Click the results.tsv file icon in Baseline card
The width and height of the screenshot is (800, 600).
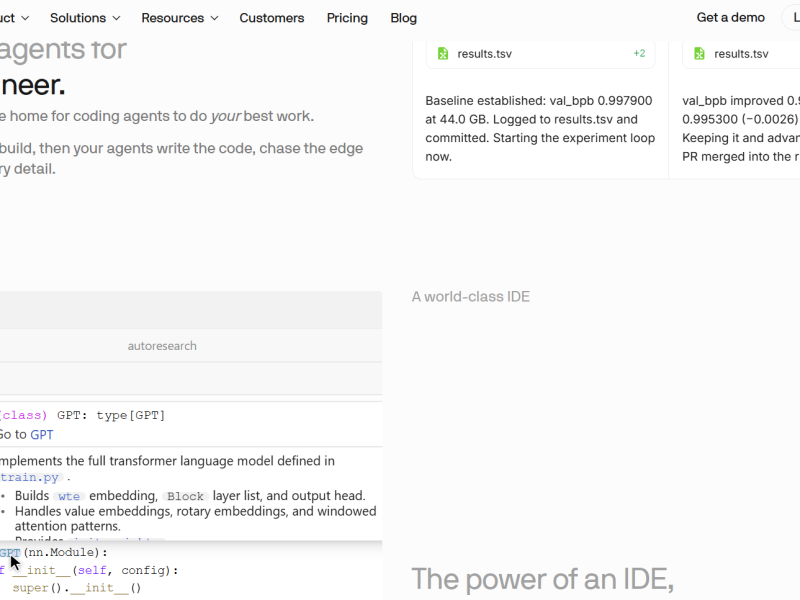(x=443, y=54)
